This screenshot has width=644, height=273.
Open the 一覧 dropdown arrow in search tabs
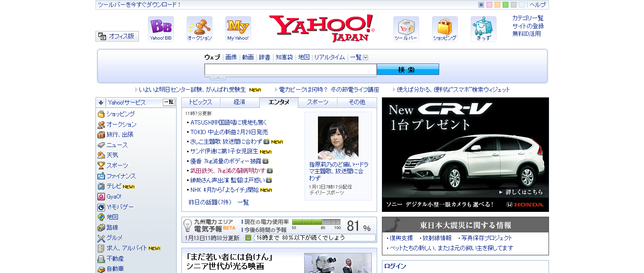[x=366, y=57]
